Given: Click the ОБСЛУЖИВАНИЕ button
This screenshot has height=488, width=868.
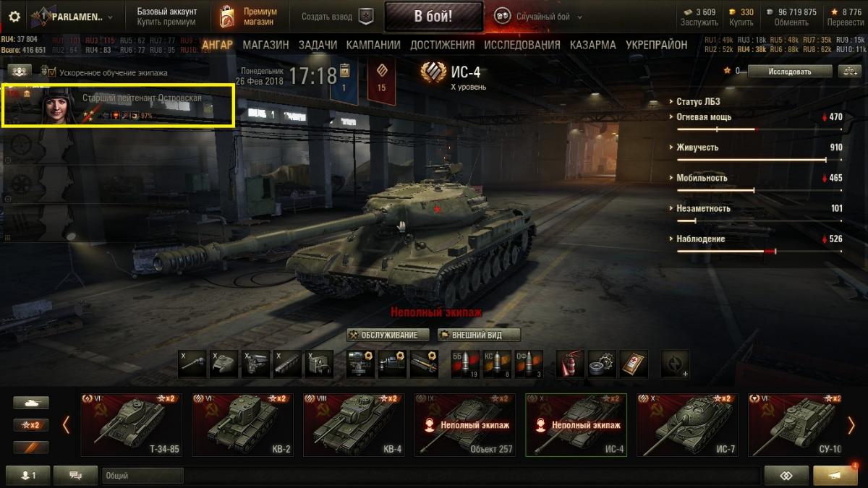Looking at the screenshot, I should 388,335.
